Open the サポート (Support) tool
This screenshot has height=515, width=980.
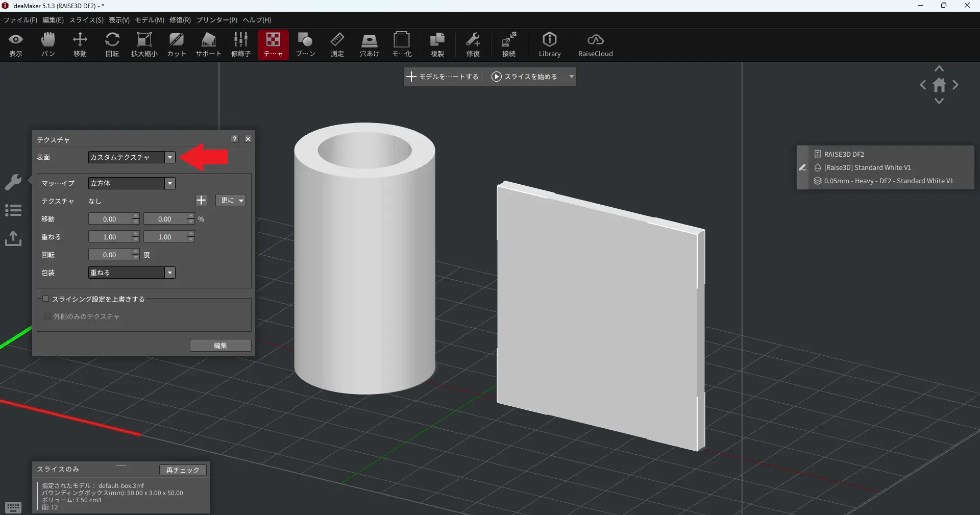pos(208,44)
